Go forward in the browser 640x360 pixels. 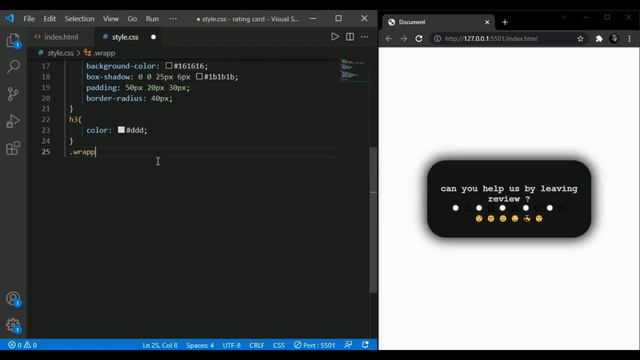pyautogui.click(x=404, y=38)
